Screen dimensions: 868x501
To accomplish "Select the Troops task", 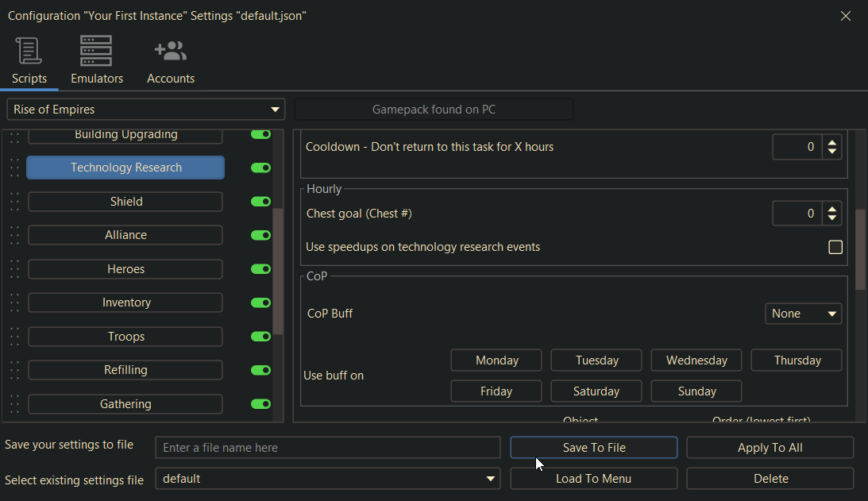I will [x=125, y=337].
